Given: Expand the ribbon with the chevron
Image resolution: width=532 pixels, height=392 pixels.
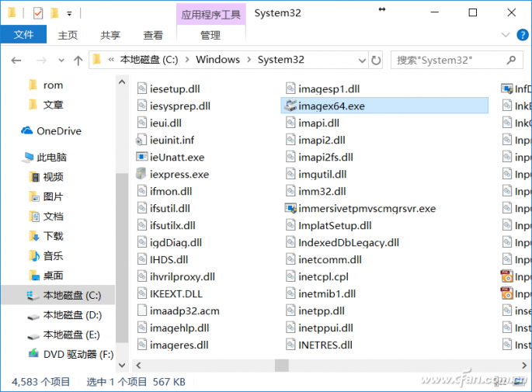Looking at the screenshot, I should [506, 35].
